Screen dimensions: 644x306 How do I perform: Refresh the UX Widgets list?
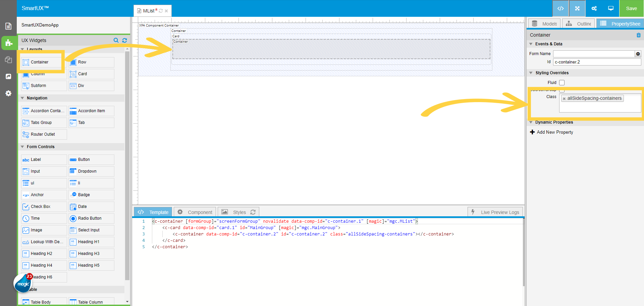(125, 40)
